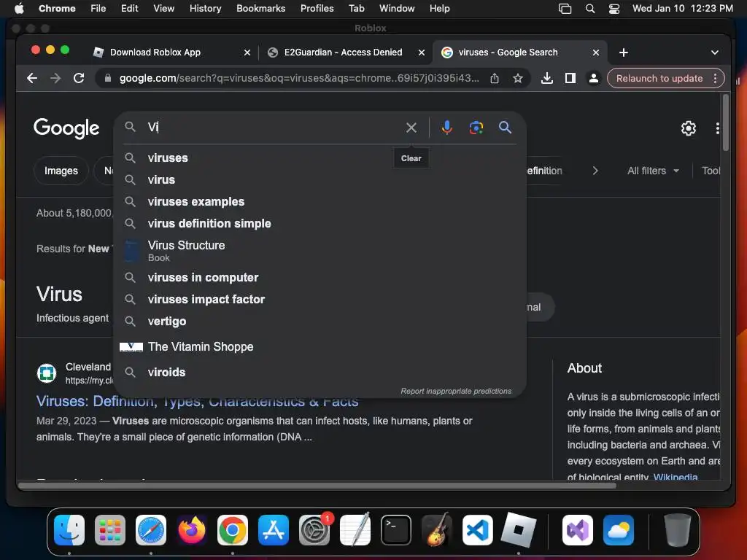Open App Store from the dock

point(274,529)
